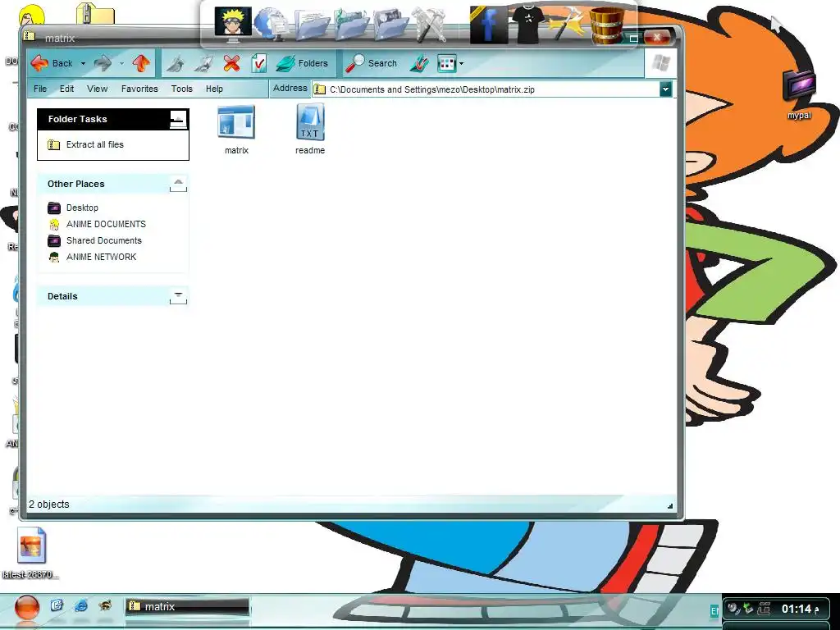This screenshot has width=840, height=630.
Task: Open ANIME DOCUMENTS link
Action: coord(106,225)
